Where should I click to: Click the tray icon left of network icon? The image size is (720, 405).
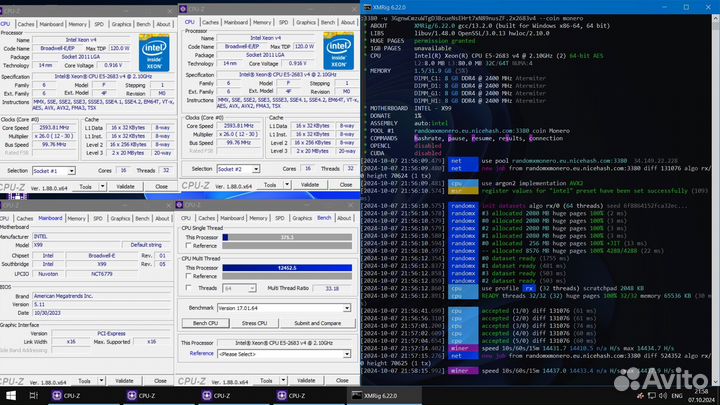click(641, 395)
